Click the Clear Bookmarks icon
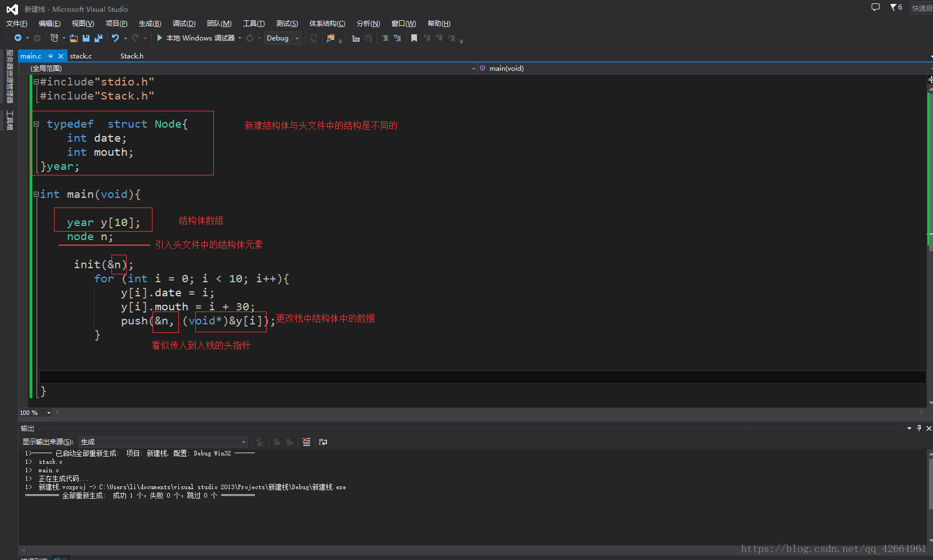This screenshot has width=933, height=560. click(451, 38)
